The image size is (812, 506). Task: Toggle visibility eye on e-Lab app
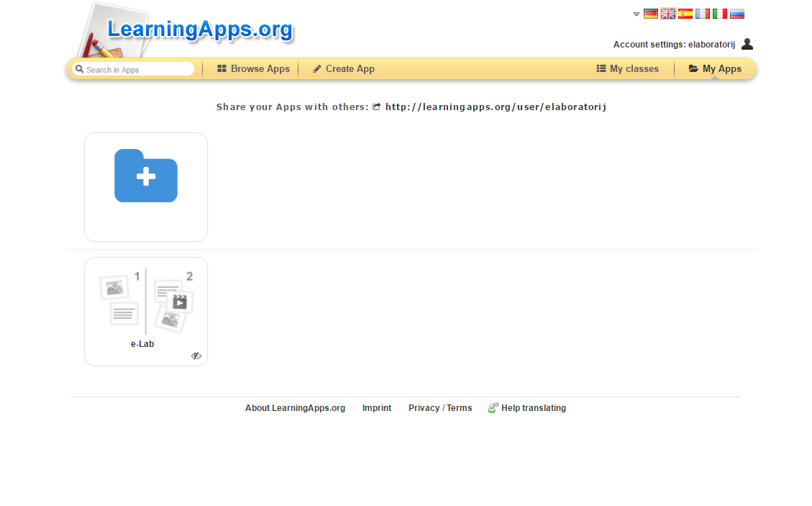pyautogui.click(x=196, y=356)
